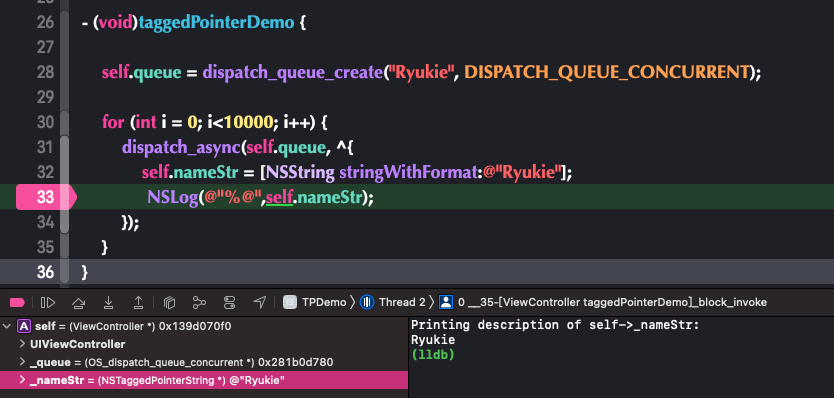This screenshot has height=398, width=834.
Task: Select the TPDemo process in debug bar
Action: click(x=314, y=303)
